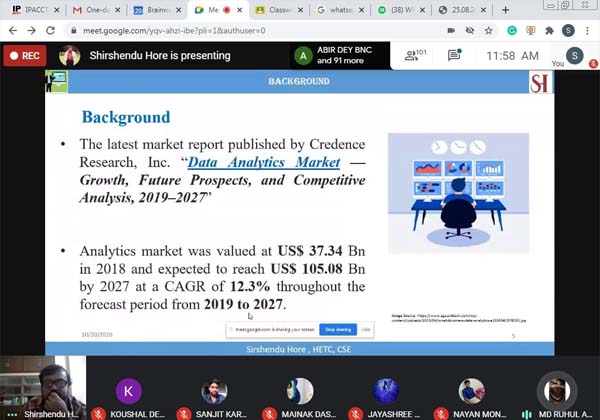Open the Data Analytics Market hyperlink
The height and width of the screenshot is (420, 600).
(264, 162)
